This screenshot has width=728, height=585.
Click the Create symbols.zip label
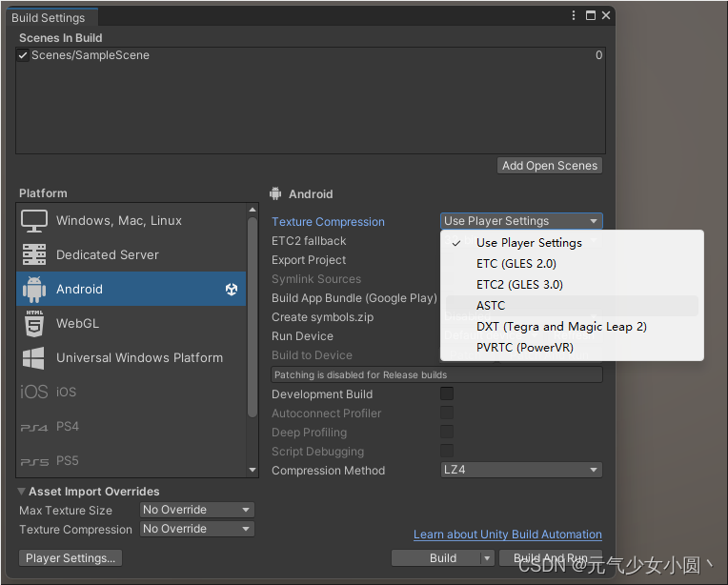click(323, 317)
